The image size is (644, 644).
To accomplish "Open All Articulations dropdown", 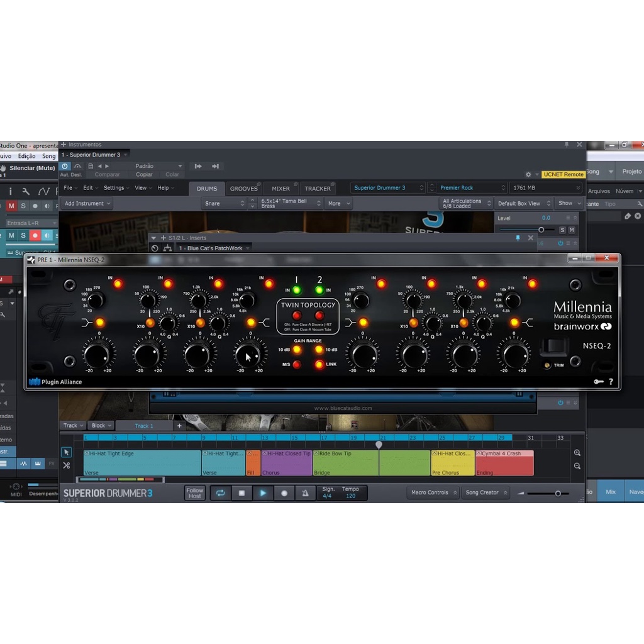I will 466,203.
